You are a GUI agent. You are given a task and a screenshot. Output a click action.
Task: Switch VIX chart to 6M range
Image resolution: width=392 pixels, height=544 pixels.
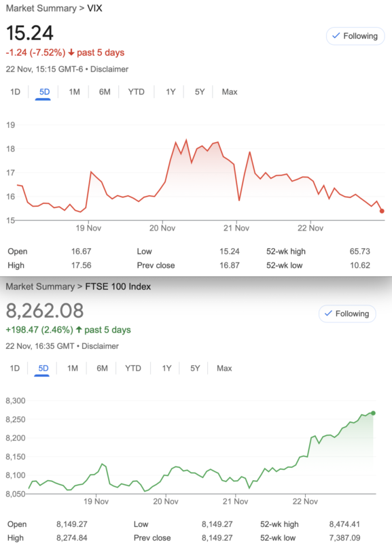[105, 92]
